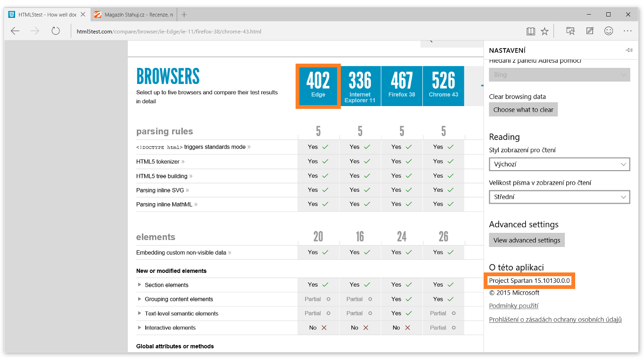Open the privacy statement Prohlášení link
644x362 pixels.
coord(555,320)
